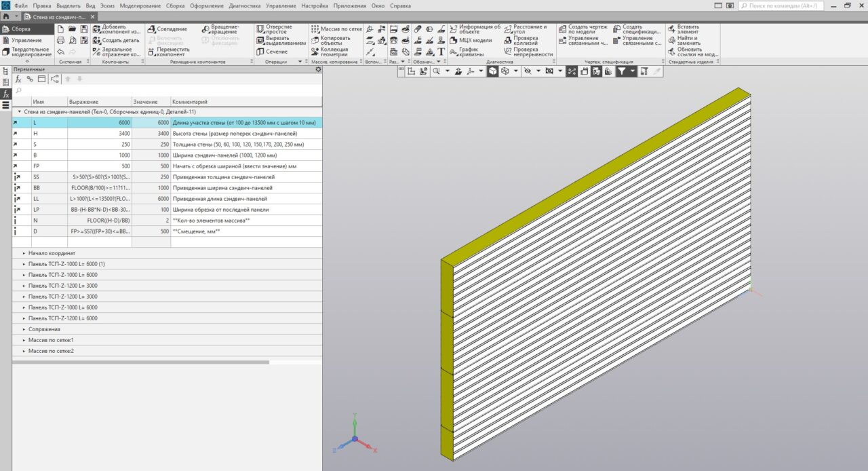
Task: Toggle wireframe cube display mode
Action: point(505,71)
